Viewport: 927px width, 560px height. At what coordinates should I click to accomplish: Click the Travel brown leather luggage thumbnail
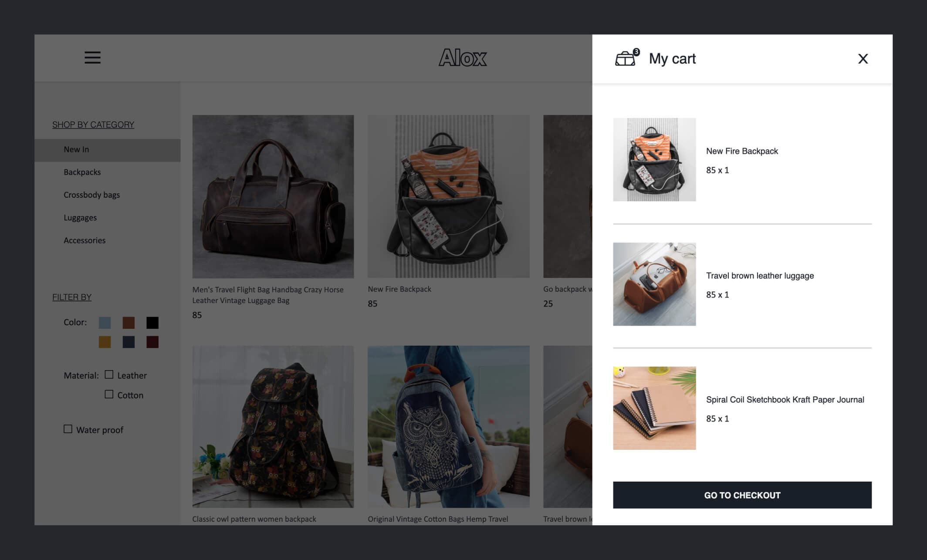[x=653, y=284]
